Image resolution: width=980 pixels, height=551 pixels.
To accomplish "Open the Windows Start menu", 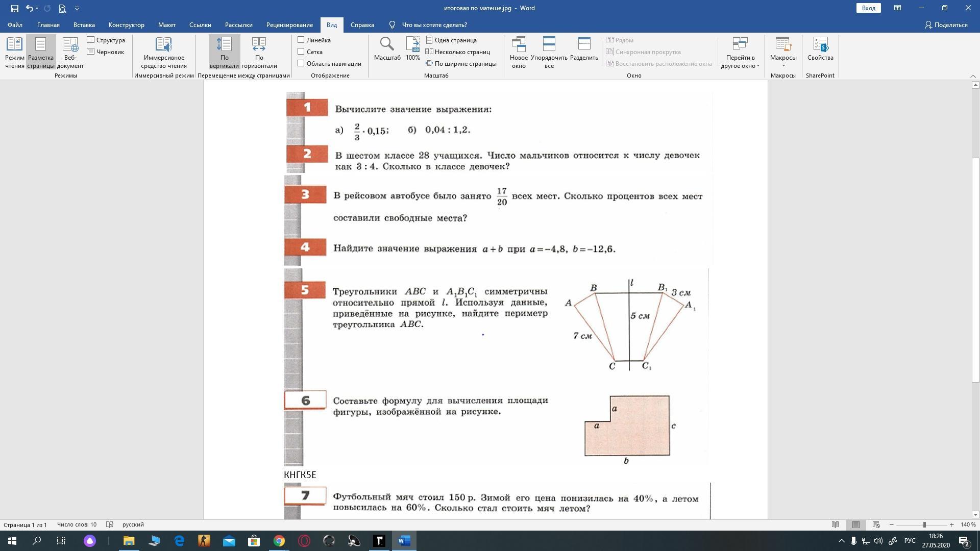I will 12,541.
